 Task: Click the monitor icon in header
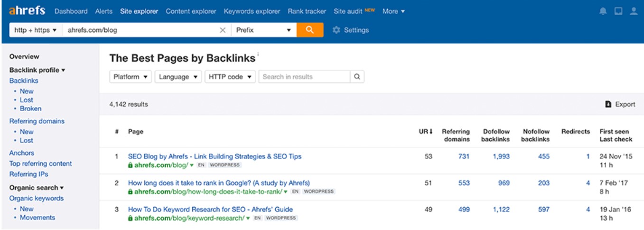click(618, 11)
